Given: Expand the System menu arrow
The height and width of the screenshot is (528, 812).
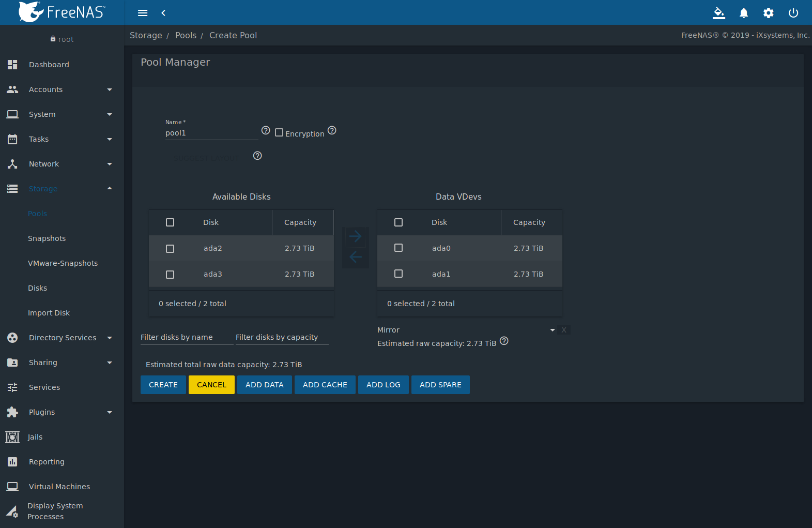Looking at the screenshot, I should [x=110, y=114].
